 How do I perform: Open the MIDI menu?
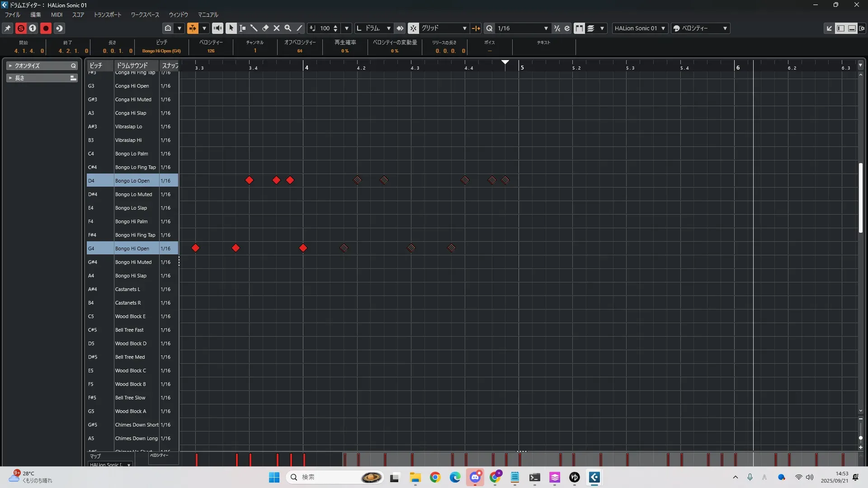tap(57, 14)
